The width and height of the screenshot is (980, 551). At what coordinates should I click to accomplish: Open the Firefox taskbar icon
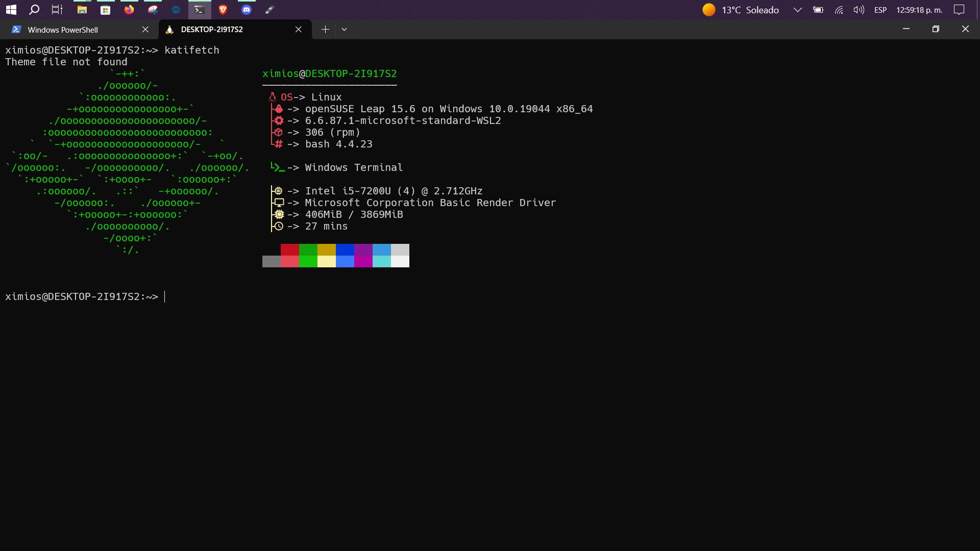click(129, 10)
